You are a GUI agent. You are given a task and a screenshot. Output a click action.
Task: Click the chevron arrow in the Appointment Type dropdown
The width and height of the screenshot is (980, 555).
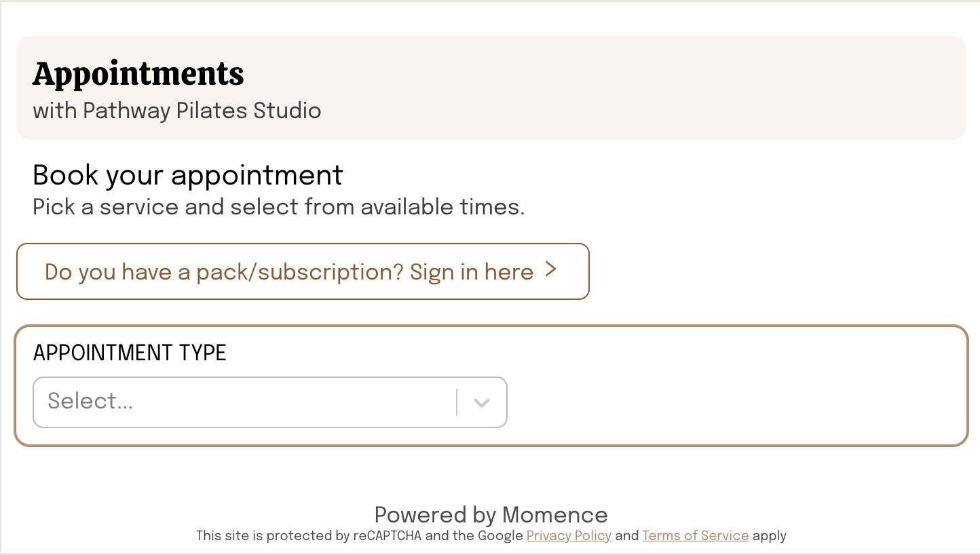pyautogui.click(x=482, y=402)
